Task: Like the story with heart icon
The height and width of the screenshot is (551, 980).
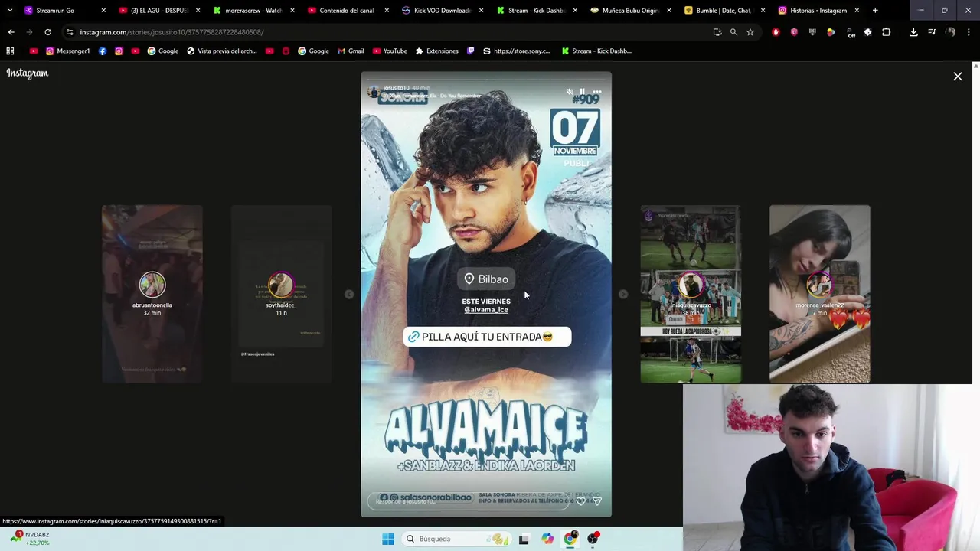Action: point(581,501)
